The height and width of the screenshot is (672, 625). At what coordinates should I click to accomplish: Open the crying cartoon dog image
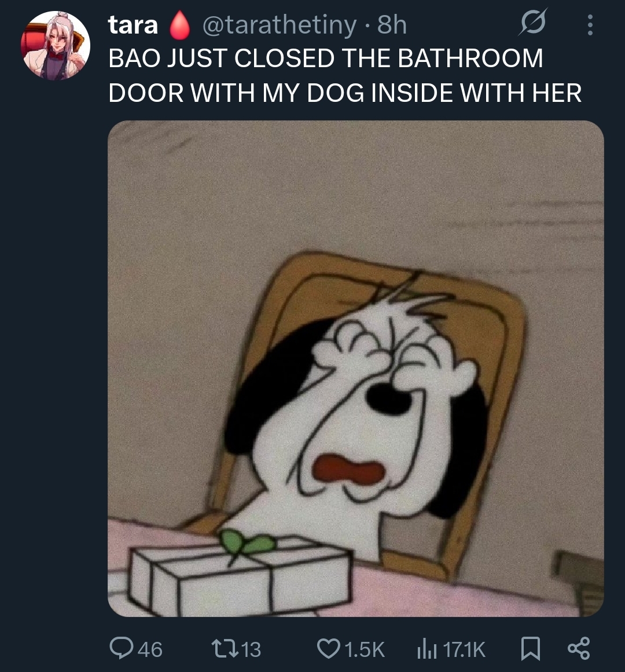[355, 369]
